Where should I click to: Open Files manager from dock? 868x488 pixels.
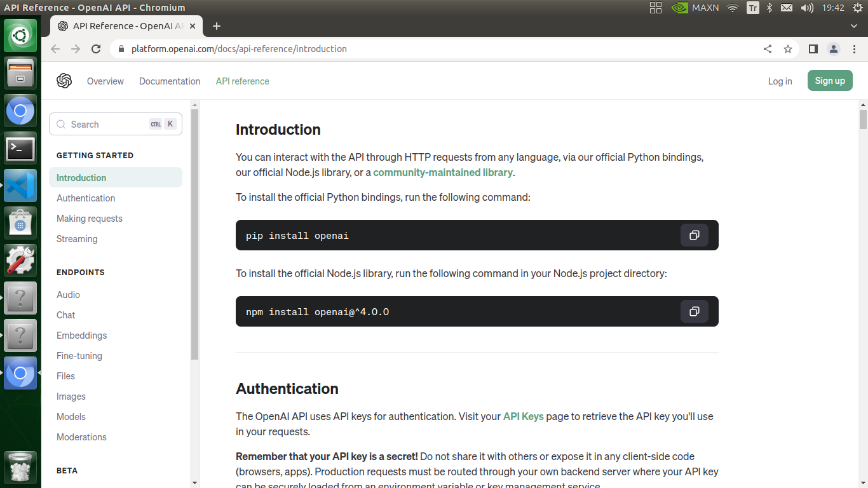tap(20, 72)
